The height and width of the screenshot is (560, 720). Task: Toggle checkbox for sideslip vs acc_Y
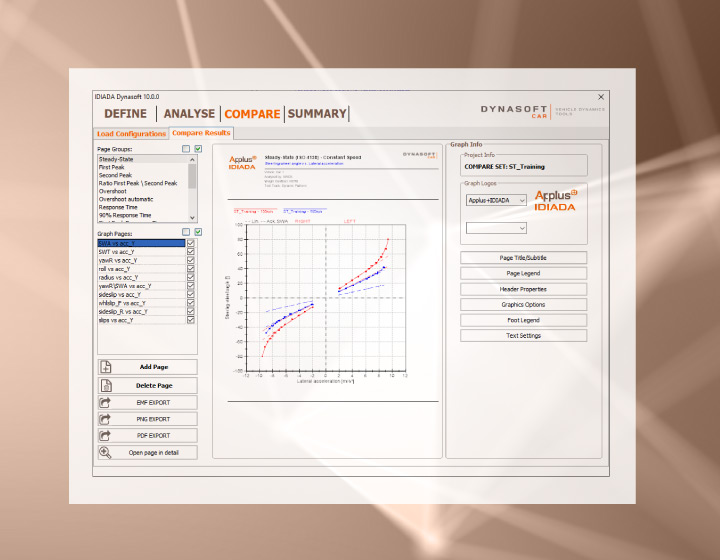pos(191,294)
